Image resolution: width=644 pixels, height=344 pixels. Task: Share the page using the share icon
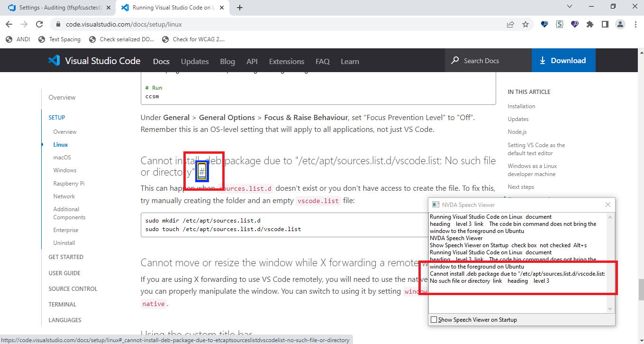510,24
